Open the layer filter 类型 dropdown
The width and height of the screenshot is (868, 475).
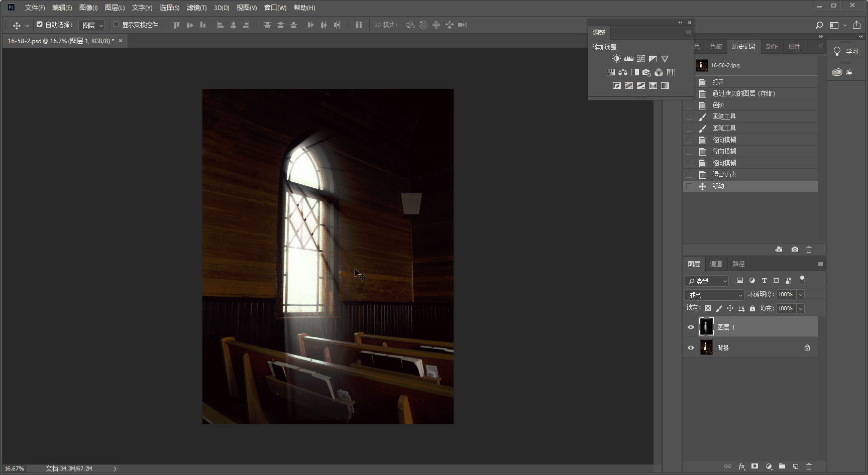pos(707,281)
